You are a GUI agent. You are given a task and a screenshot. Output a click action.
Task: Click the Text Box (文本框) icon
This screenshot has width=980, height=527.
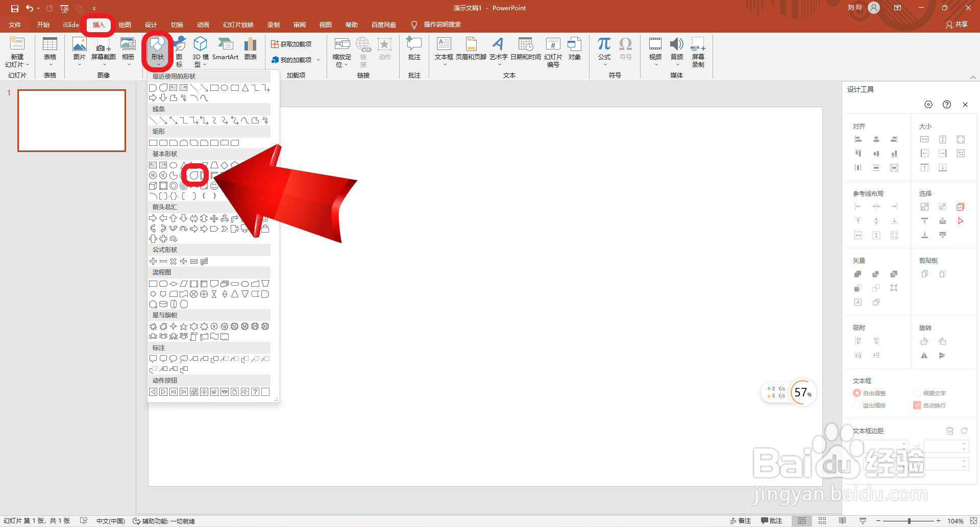click(444, 45)
